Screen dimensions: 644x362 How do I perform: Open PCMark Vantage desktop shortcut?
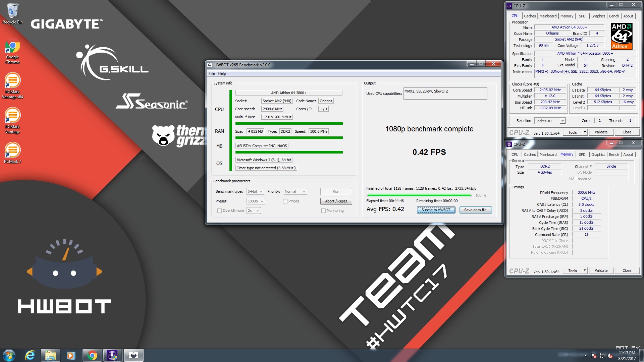[12, 121]
